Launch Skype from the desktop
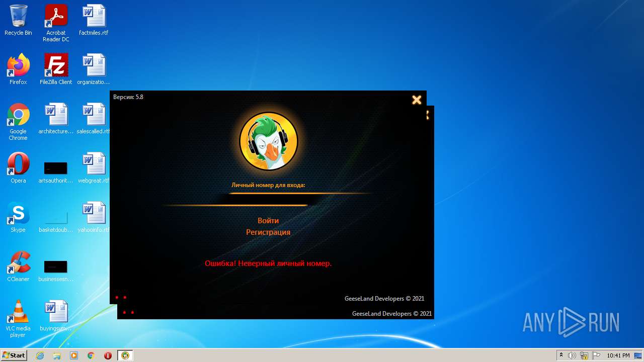The width and height of the screenshot is (644, 362). coord(18,217)
